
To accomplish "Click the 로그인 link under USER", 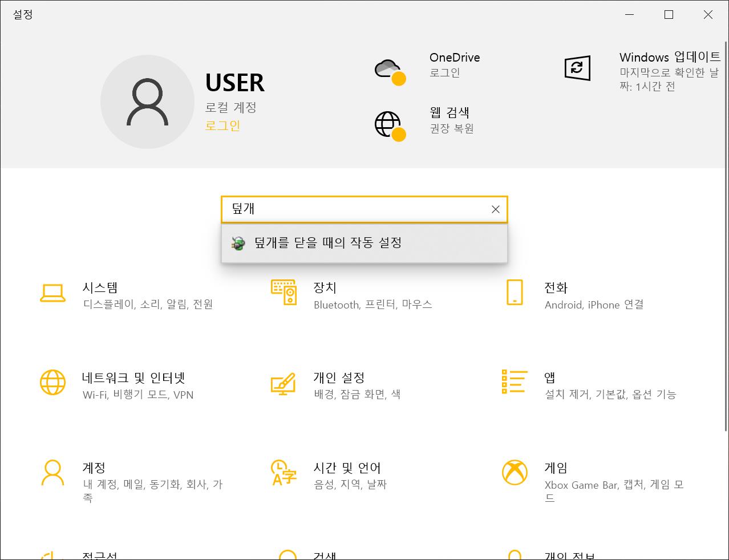I will [x=222, y=125].
